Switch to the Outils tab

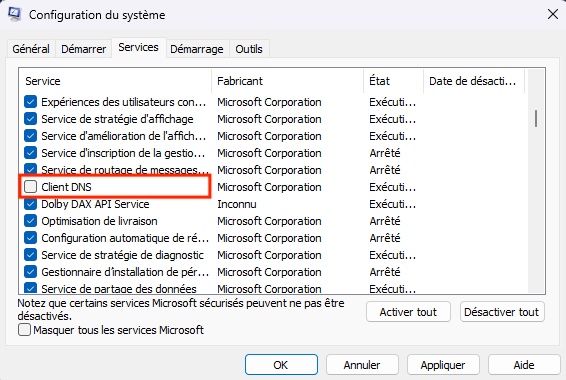249,49
